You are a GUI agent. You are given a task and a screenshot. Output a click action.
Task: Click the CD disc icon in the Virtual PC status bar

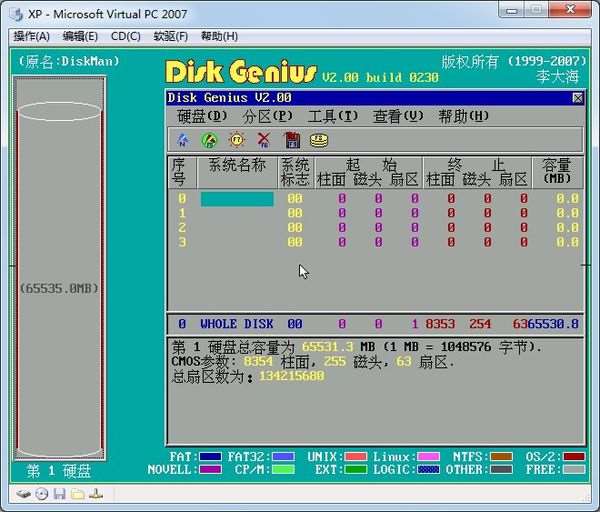[x=42, y=494]
